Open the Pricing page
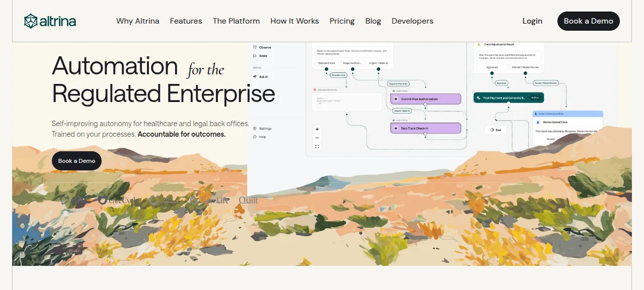This screenshot has width=644, height=290. pyautogui.click(x=342, y=21)
